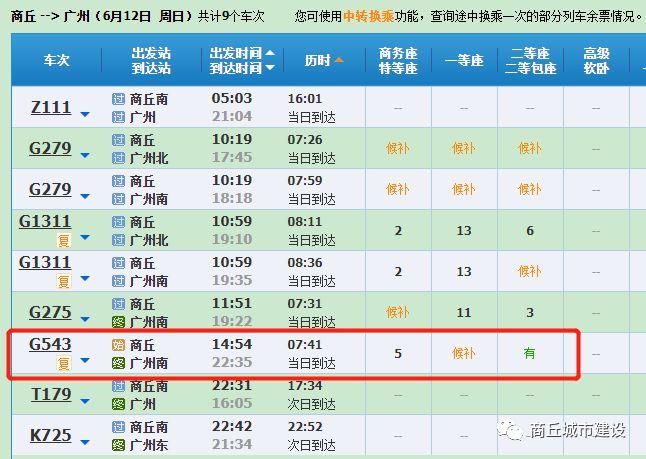Click 候补 second-class cell for G279 to 广州南

(530, 190)
